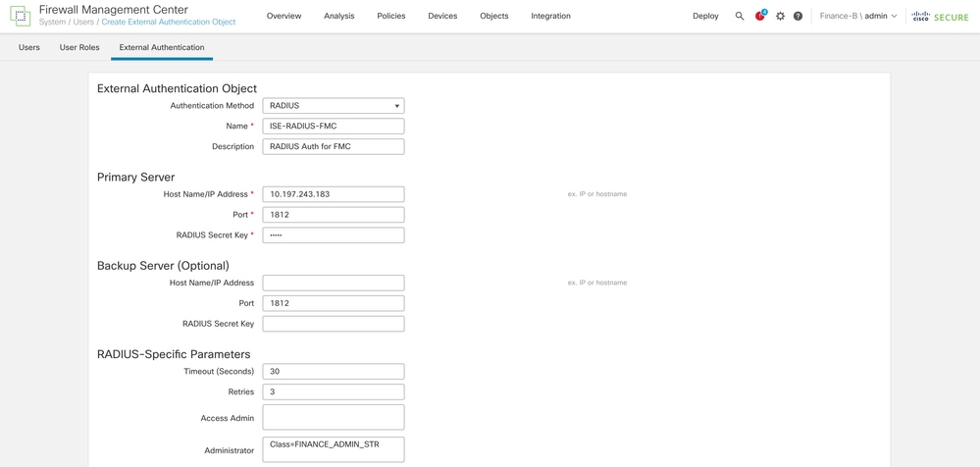Open the Analysis menu
This screenshot has height=467, width=980.
tap(338, 17)
